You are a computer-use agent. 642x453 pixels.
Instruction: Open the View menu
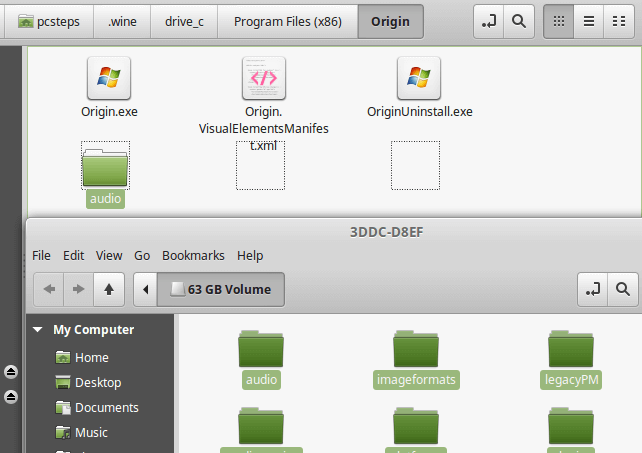109,256
